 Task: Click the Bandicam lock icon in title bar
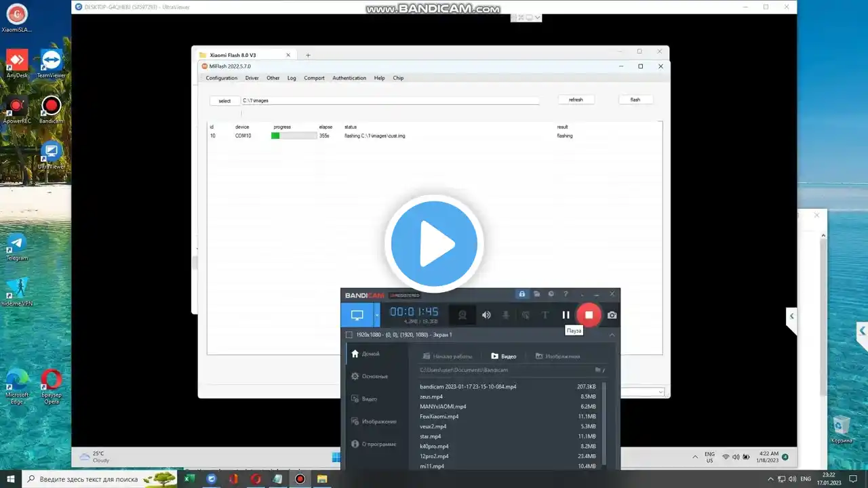point(521,294)
